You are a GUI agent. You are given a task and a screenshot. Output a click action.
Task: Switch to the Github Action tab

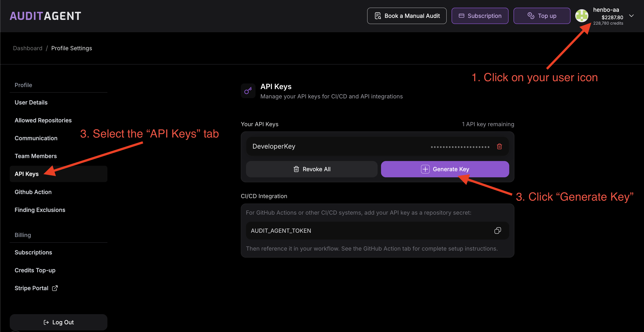[x=33, y=192]
